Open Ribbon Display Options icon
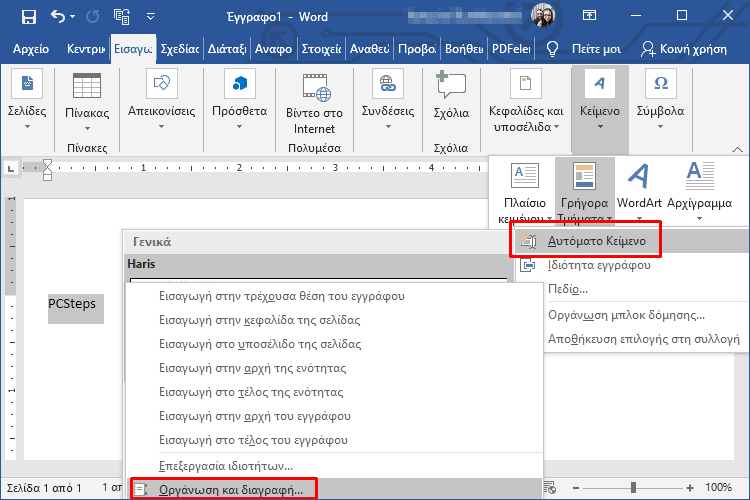This screenshot has height=500, width=750. 589,16
